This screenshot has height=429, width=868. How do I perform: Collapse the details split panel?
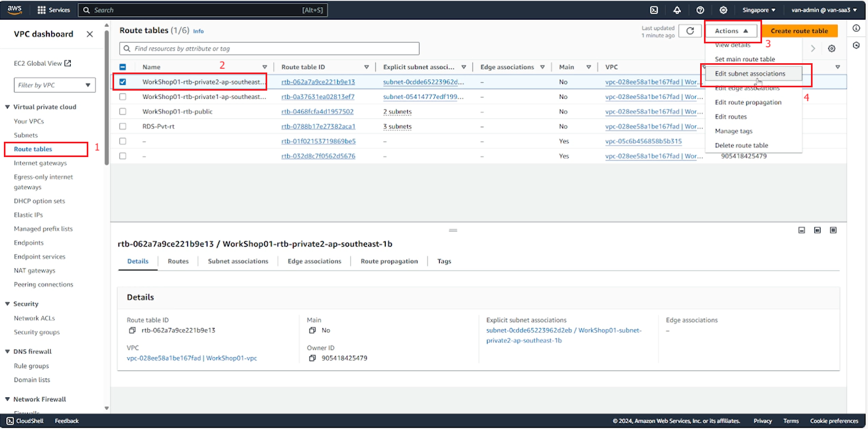[x=802, y=230]
